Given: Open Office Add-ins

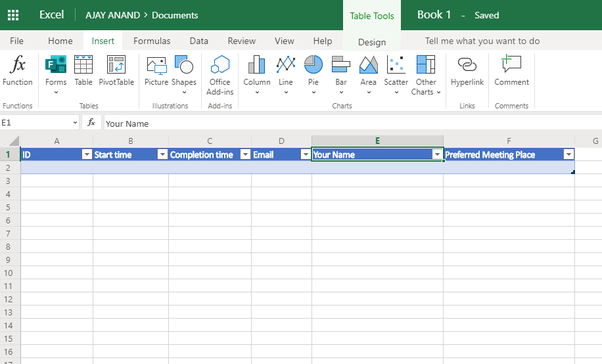Looking at the screenshot, I should click(x=220, y=75).
